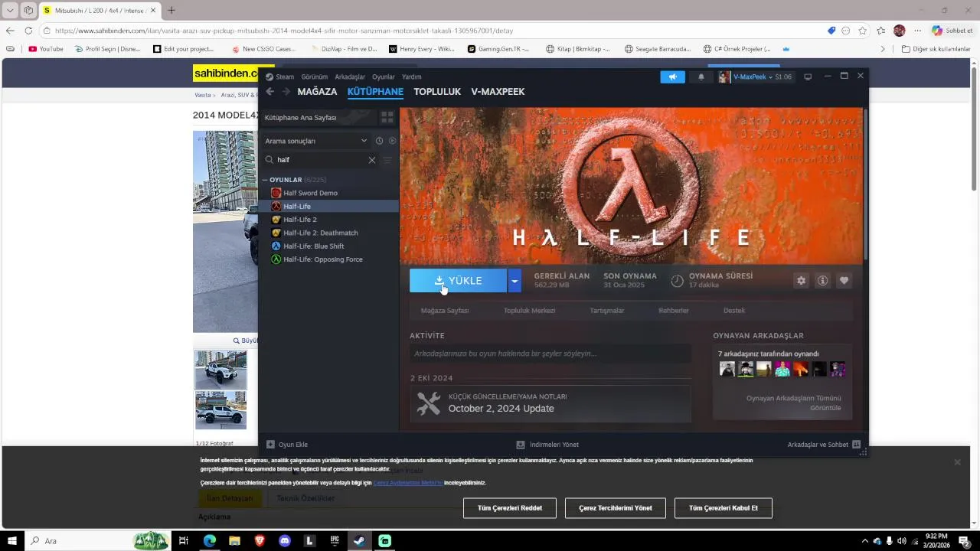Open the Steam menu
The width and height of the screenshot is (980, 551).
tap(279, 77)
